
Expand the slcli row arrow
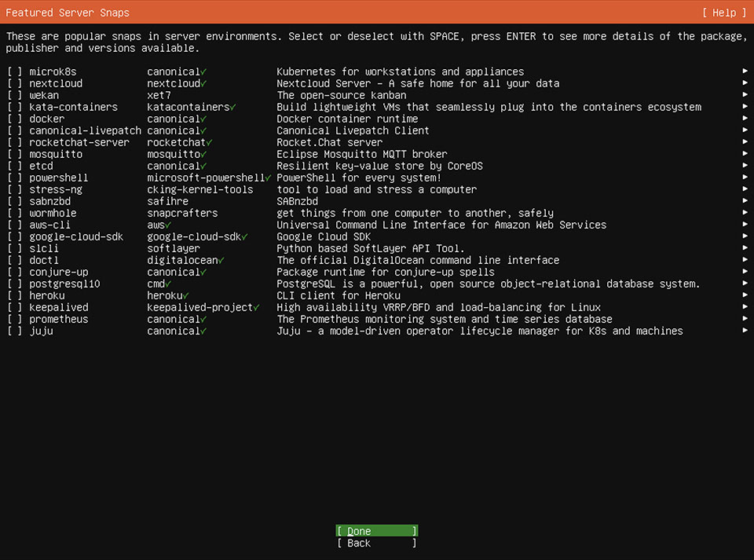tap(745, 248)
